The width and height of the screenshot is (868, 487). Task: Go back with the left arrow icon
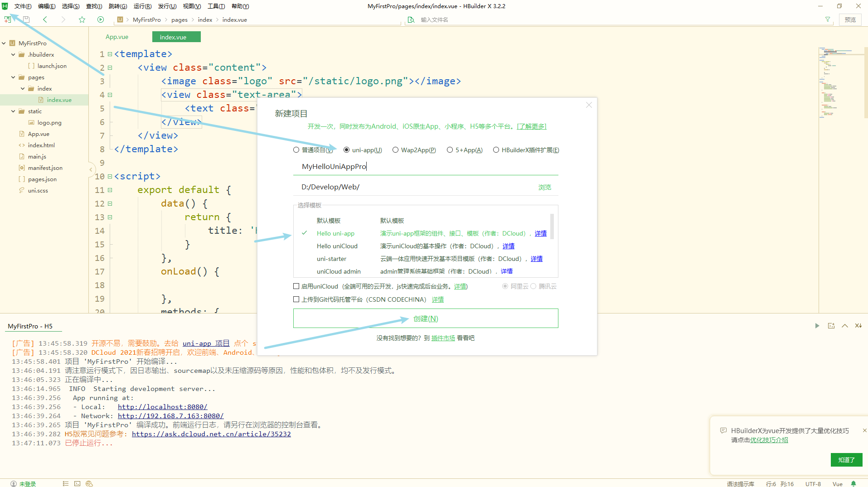click(x=45, y=19)
